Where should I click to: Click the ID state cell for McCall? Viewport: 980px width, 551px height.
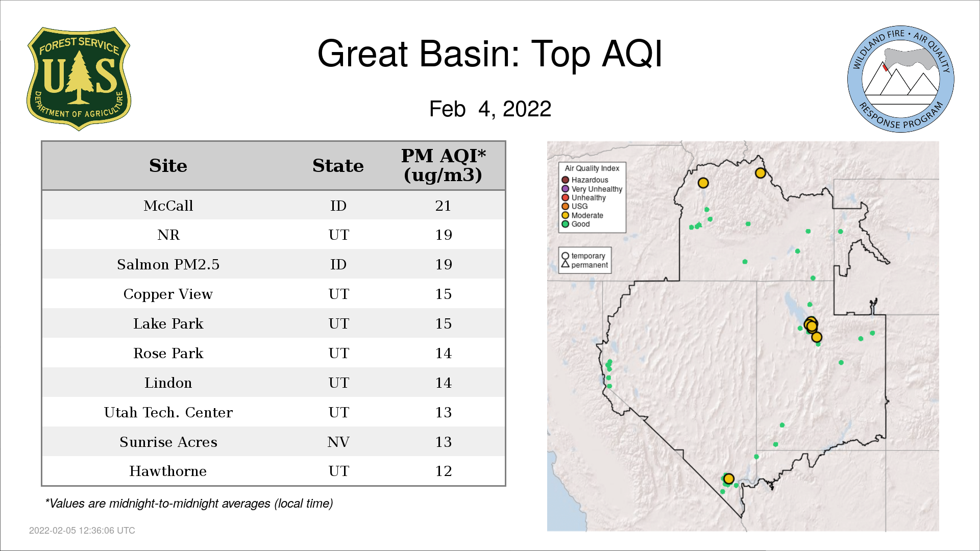(x=338, y=206)
